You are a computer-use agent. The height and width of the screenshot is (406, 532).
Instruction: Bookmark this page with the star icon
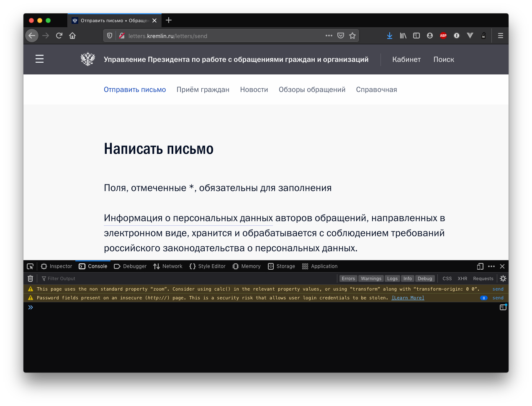[x=352, y=36]
